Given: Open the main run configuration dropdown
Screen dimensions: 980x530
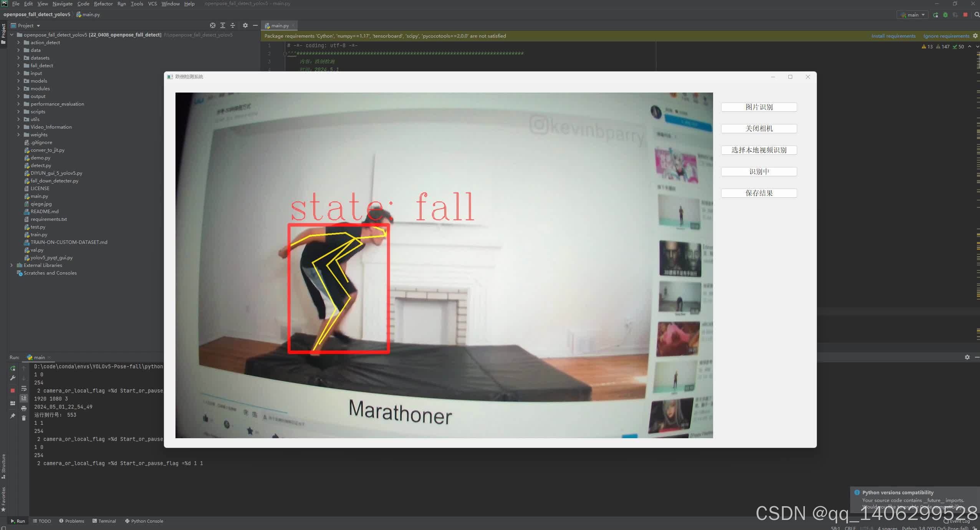Looking at the screenshot, I should coord(913,15).
